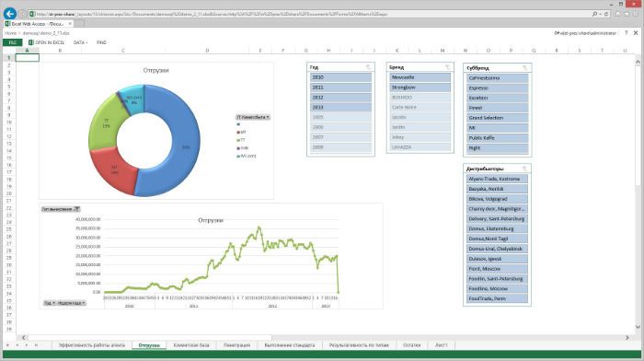Click the browser back arrow button
Viewport: 644px width, 361px height.
click(x=9, y=14)
